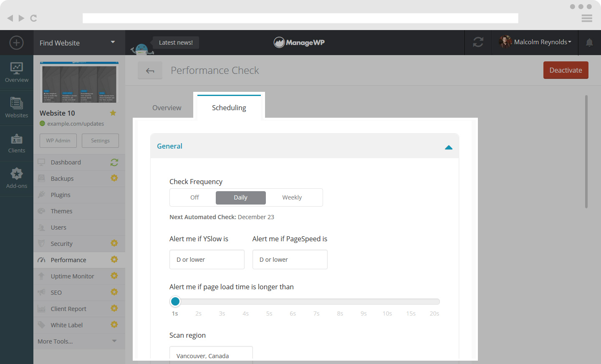Image resolution: width=601 pixels, height=364 pixels.
Task: Click the user avatar picture
Action: pos(505,42)
